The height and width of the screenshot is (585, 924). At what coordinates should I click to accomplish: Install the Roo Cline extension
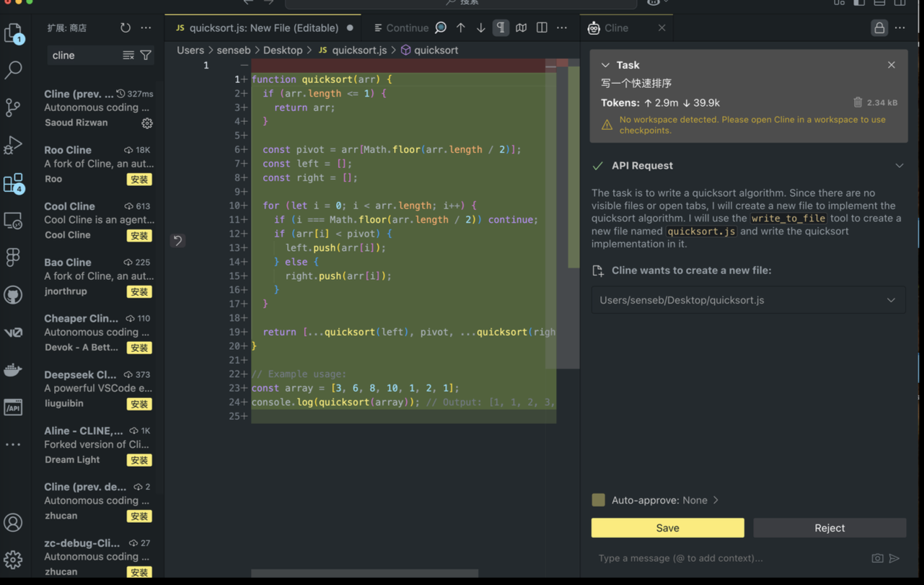(139, 180)
